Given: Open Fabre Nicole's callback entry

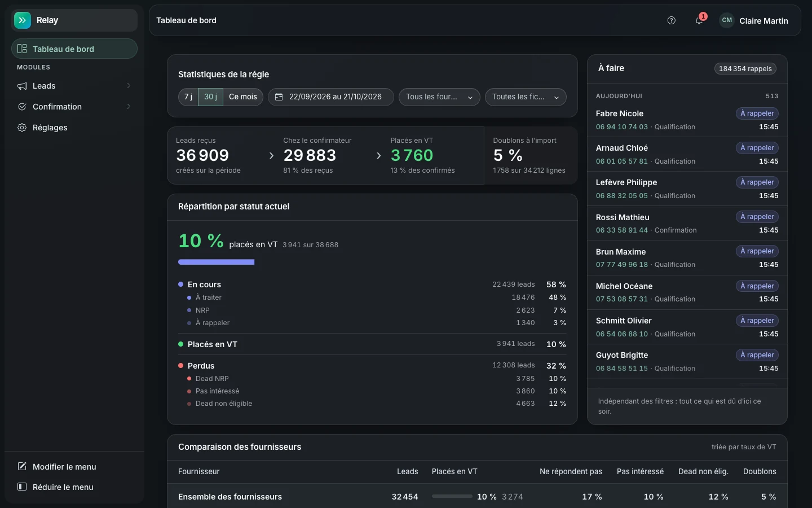Looking at the screenshot, I should point(687,120).
